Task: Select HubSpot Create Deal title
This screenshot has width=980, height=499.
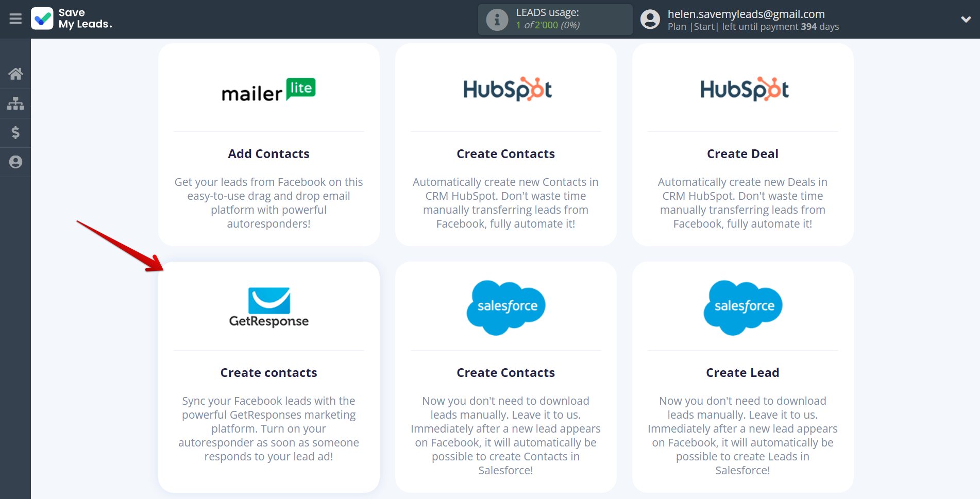Action: pyautogui.click(x=743, y=154)
